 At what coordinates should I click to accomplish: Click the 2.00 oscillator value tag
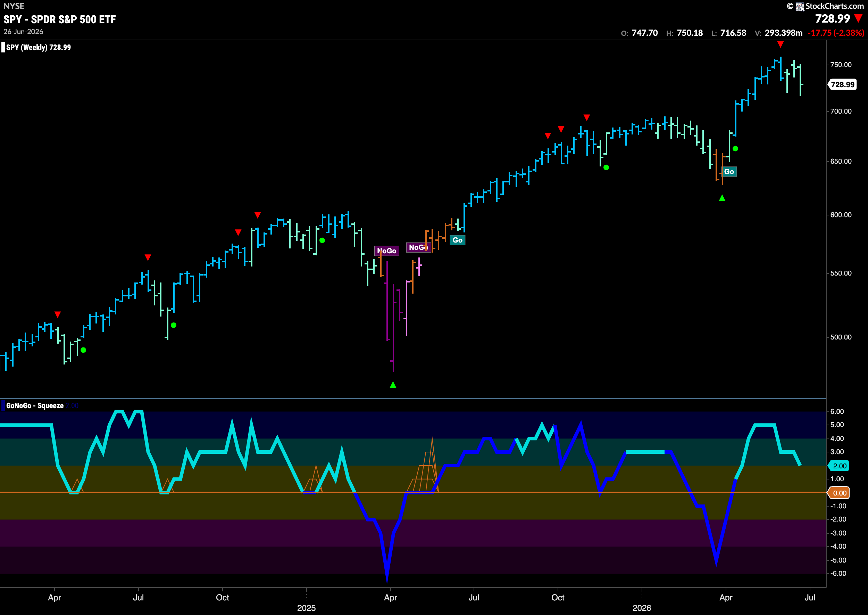[839, 466]
